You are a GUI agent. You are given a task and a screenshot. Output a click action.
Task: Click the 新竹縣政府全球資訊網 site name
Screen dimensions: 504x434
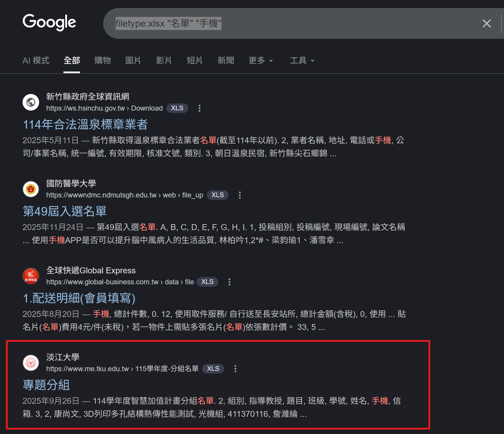pyautogui.click(x=88, y=97)
